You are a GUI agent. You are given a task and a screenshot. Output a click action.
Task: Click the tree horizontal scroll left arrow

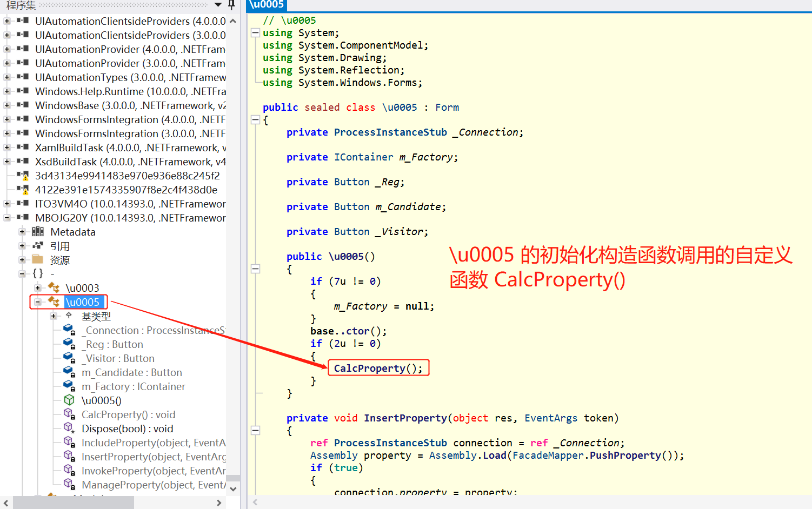5,503
